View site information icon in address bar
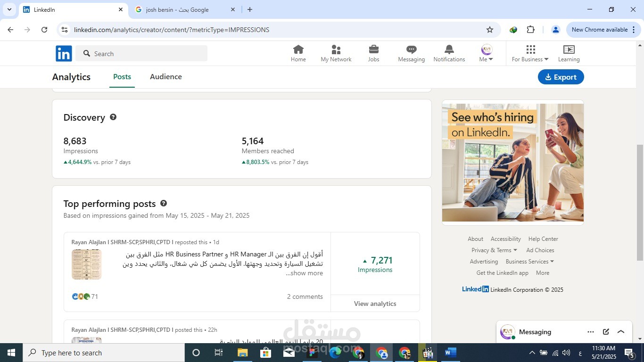The height and width of the screenshot is (362, 644). point(65,30)
